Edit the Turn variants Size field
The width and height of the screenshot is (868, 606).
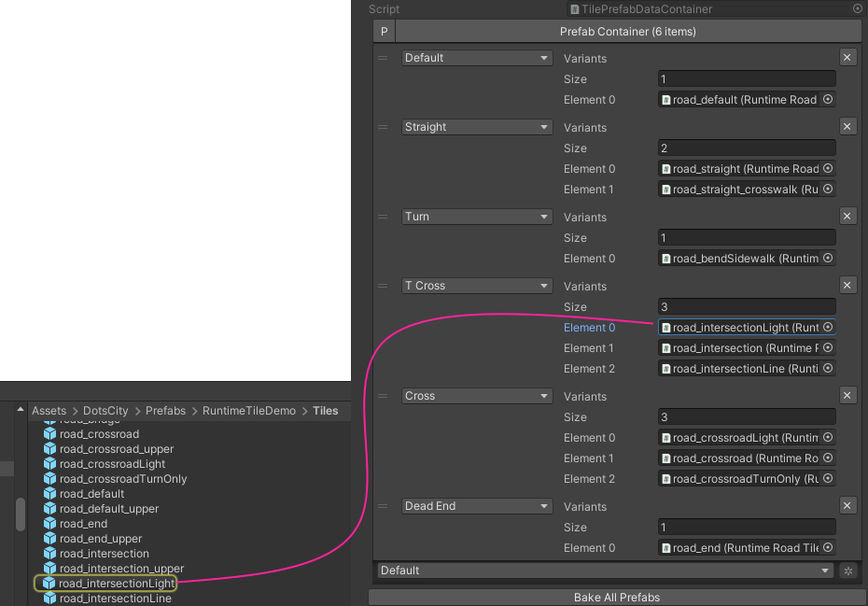[x=747, y=237]
